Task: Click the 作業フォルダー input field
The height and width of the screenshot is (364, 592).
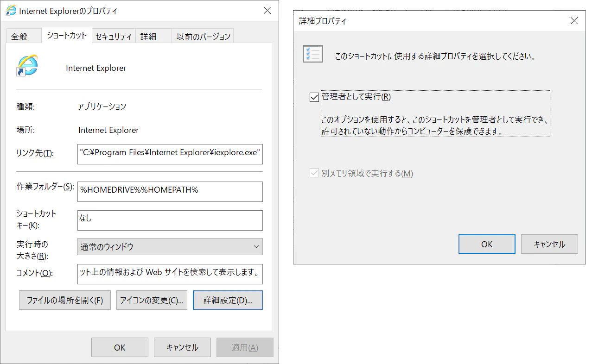Action: (170, 191)
